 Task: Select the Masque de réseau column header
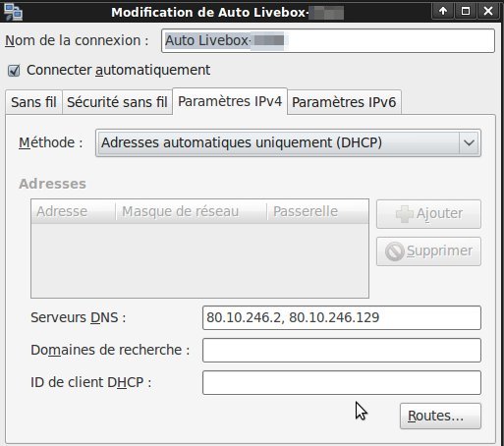pos(192,211)
